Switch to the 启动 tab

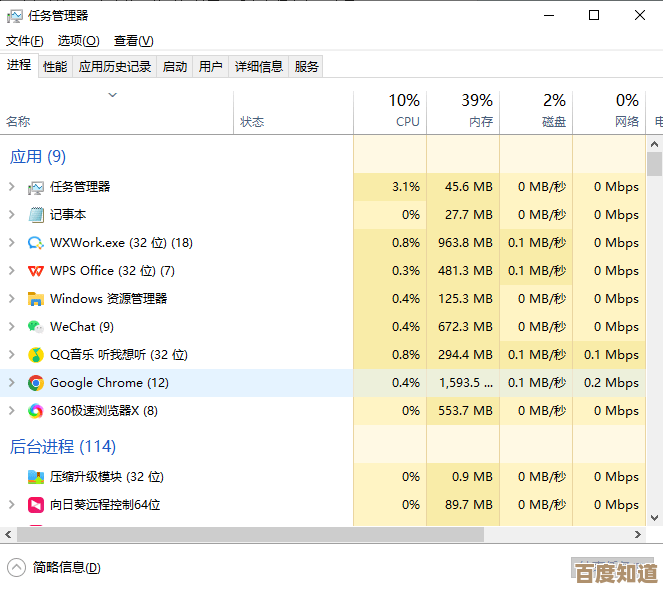click(175, 67)
